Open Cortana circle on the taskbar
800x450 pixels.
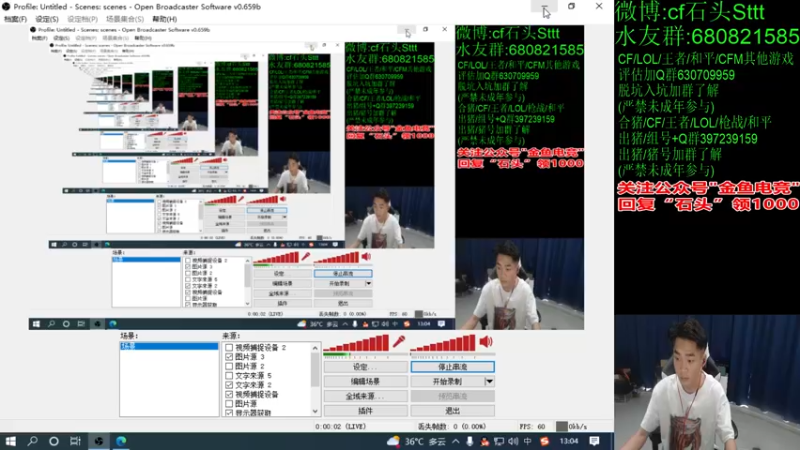[x=54, y=441]
